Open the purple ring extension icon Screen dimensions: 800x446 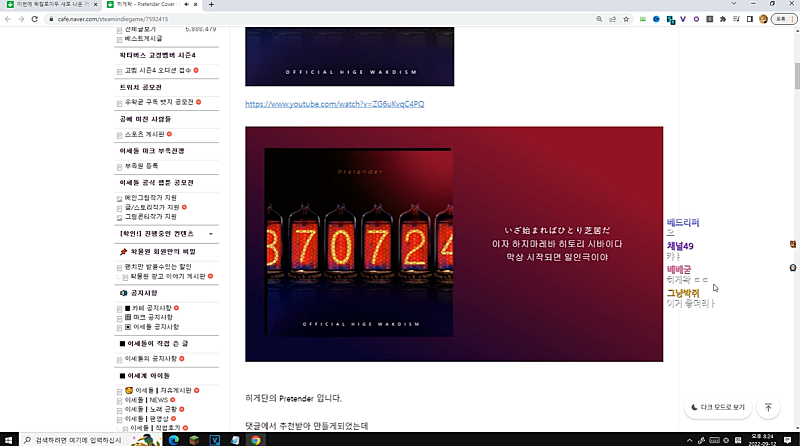click(696, 19)
